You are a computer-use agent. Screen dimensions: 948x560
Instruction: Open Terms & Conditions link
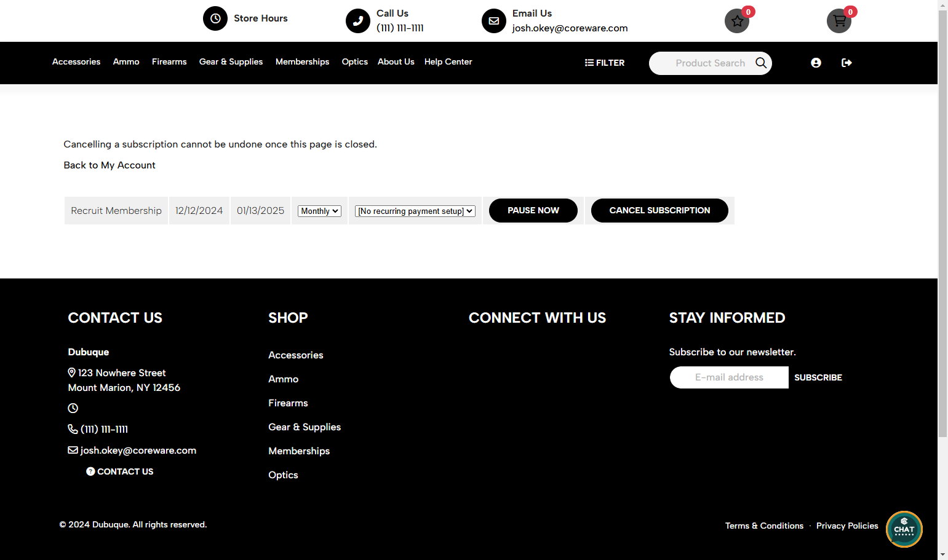tap(764, 526)
